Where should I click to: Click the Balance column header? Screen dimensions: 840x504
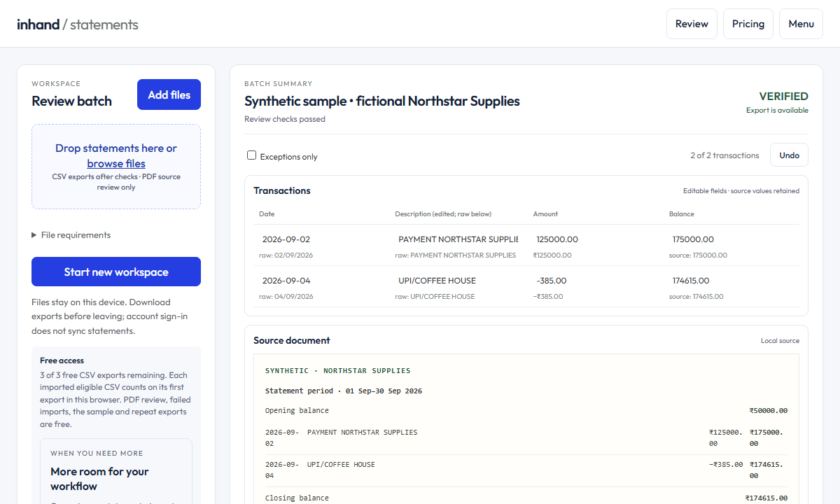click(x=682, y=214)
